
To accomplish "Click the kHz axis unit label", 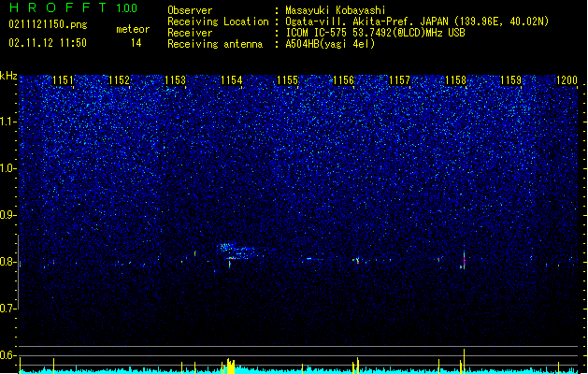I will (8, 76).
